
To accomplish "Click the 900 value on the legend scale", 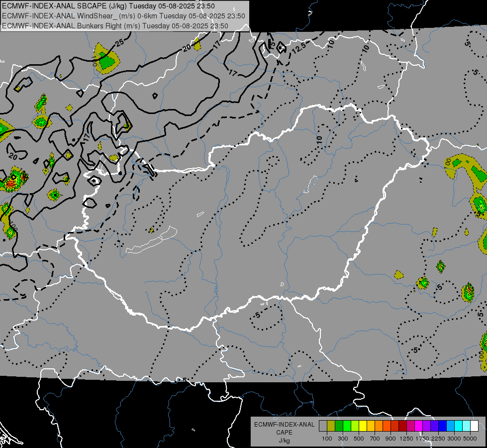I will (390, 439).
